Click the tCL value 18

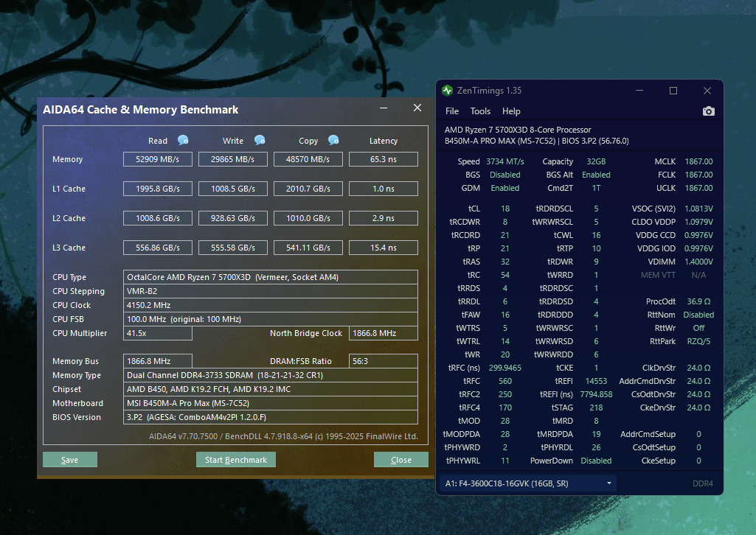click(504, 209)
